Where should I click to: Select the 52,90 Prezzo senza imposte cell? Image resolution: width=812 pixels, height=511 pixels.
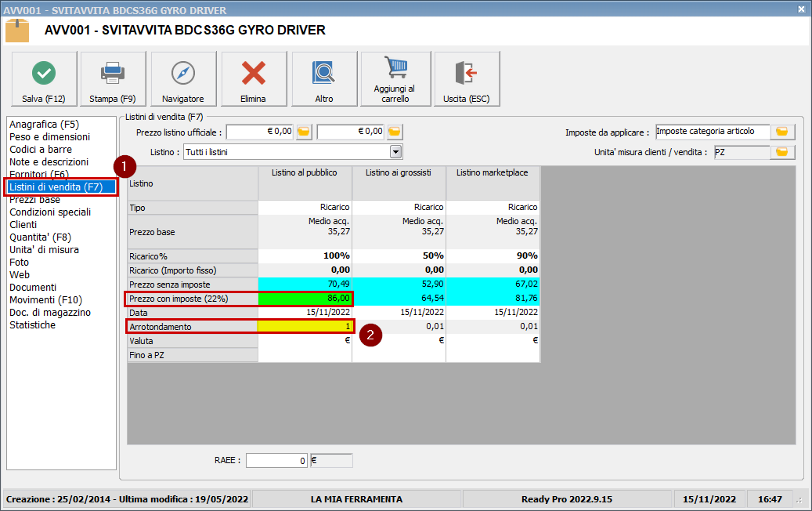[x=399, y=284]
